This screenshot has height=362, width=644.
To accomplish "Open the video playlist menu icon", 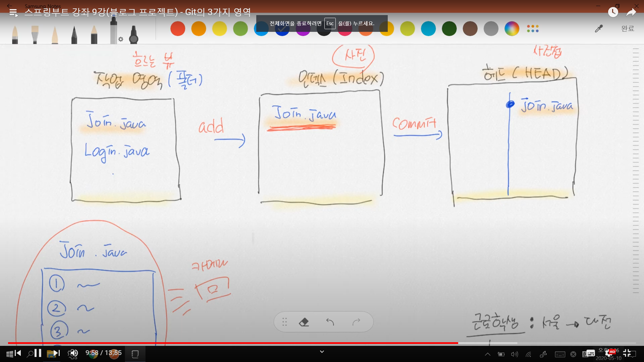I will coord(13,13).
